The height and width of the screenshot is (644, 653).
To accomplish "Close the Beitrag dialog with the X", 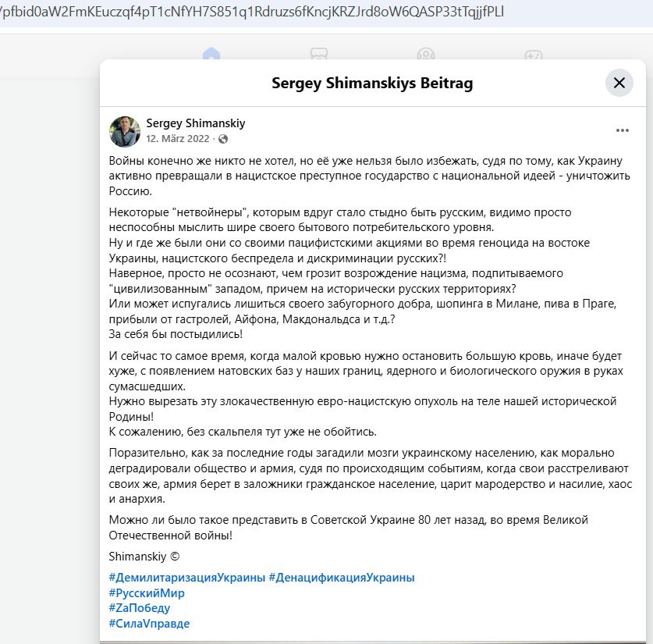I will click(619, 83).
